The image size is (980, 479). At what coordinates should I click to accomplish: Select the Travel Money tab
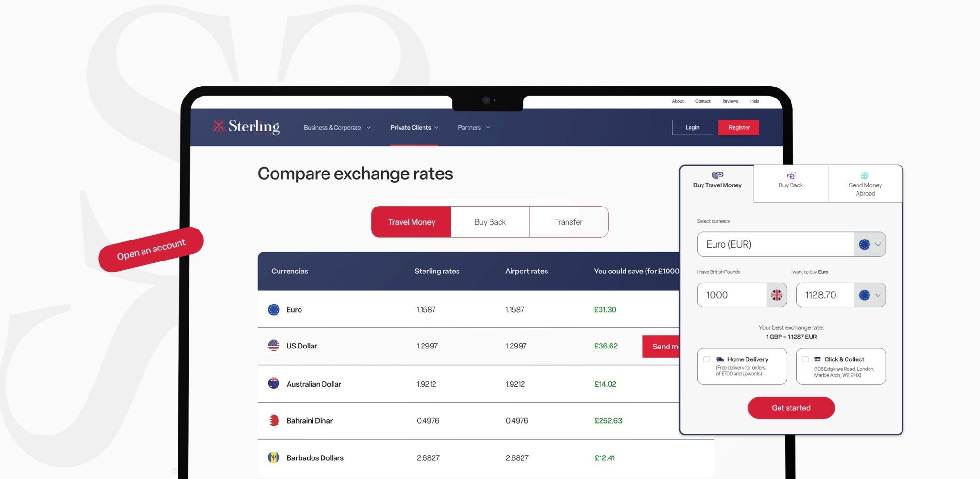point(412,222)
